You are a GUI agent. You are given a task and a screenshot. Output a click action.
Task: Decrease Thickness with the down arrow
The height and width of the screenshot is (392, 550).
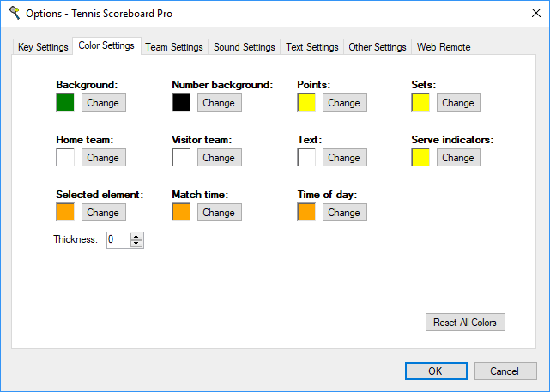pos(136,244)
